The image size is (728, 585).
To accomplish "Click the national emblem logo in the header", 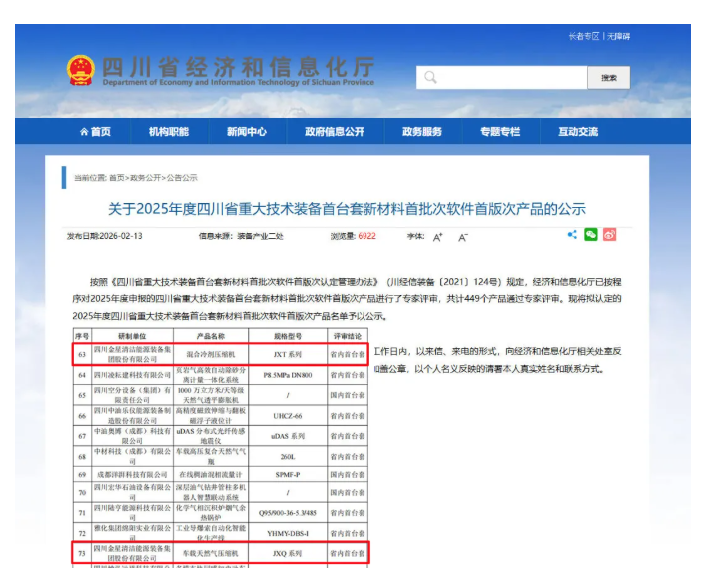I will pyautogui.click(x=80, y=71).
